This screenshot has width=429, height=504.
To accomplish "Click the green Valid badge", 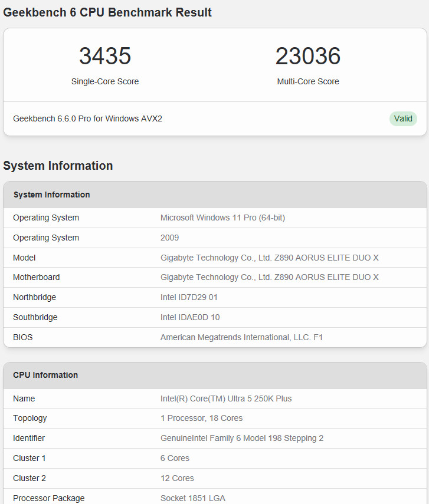I will coord(403,118).
